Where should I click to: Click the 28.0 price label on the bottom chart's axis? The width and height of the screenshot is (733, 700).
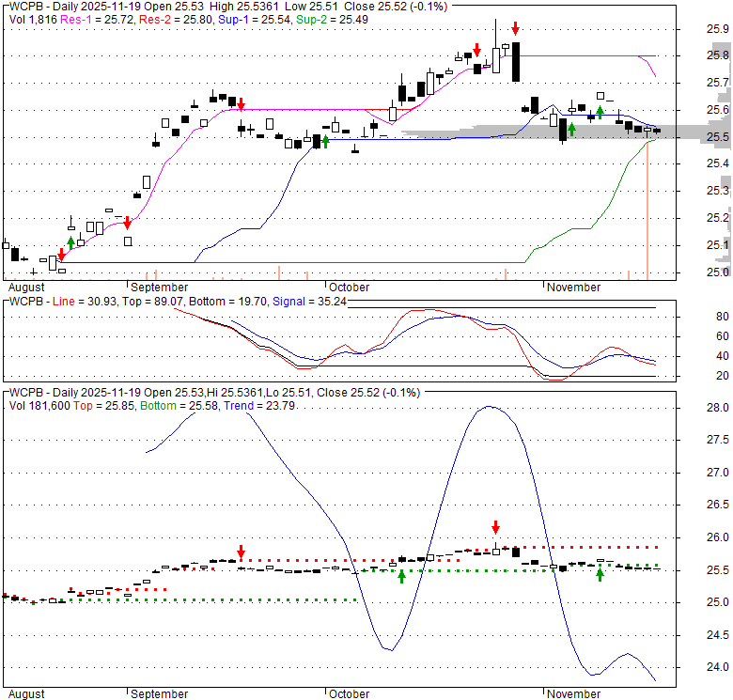pyautogui.click(x=718, y=408)
